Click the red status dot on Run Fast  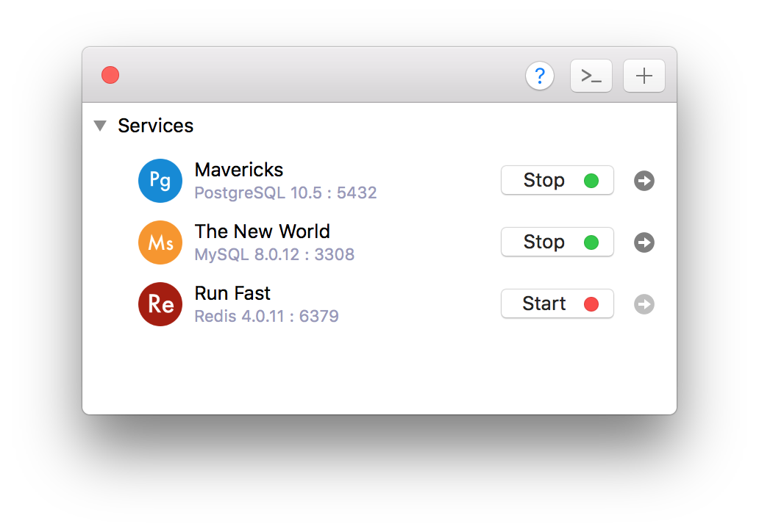[x=593, y=303]
